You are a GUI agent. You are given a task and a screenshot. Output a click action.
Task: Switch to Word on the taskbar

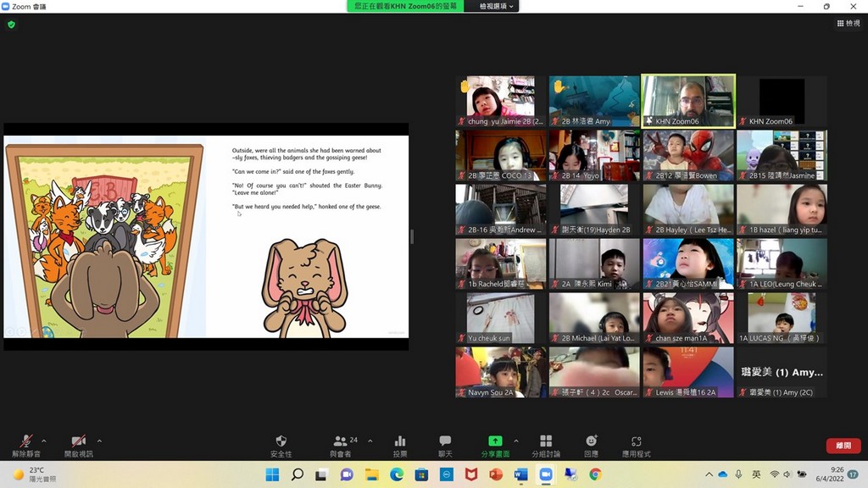(521, 474)
